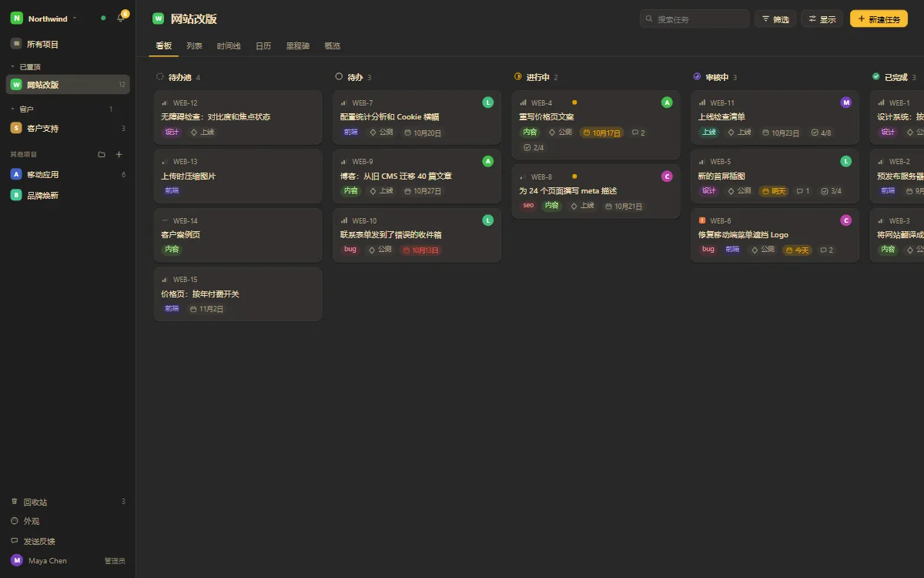Click into the 搜索任务 search field
Screen dimensions: 924x578
(x=695, y=19)
